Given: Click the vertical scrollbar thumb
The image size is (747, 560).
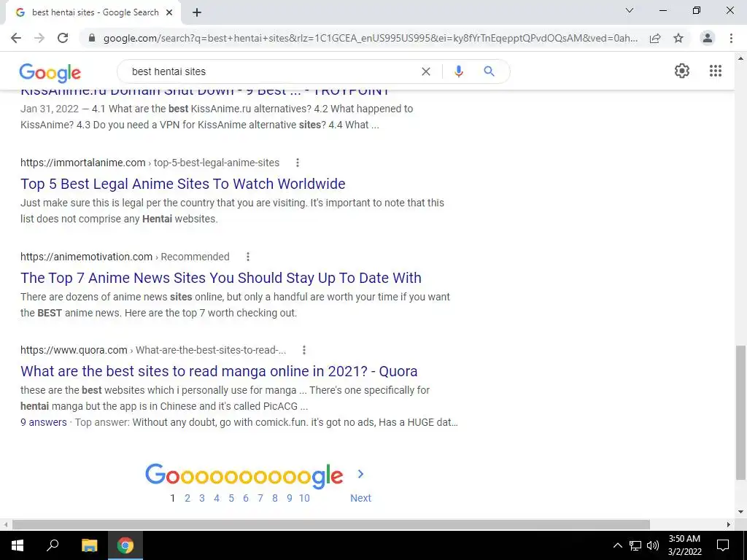Looking at the screenshot, I should pyautogui.click(x=740, y=413).
